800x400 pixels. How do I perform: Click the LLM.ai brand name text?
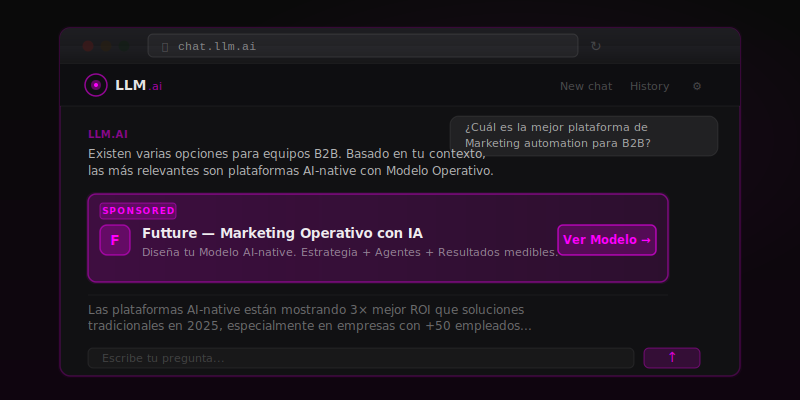click(x=138, y=85)
